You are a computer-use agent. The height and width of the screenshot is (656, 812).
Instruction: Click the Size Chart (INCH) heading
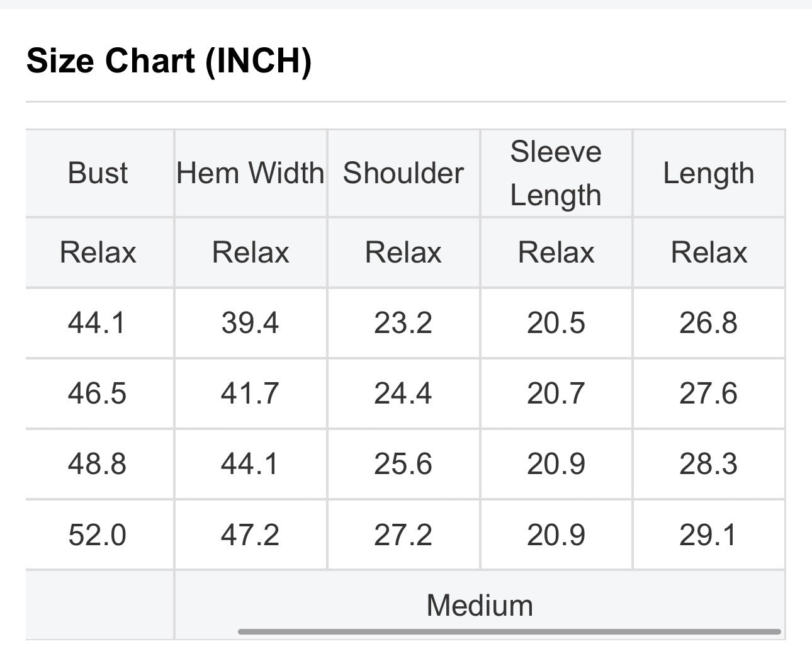point(169,61)
